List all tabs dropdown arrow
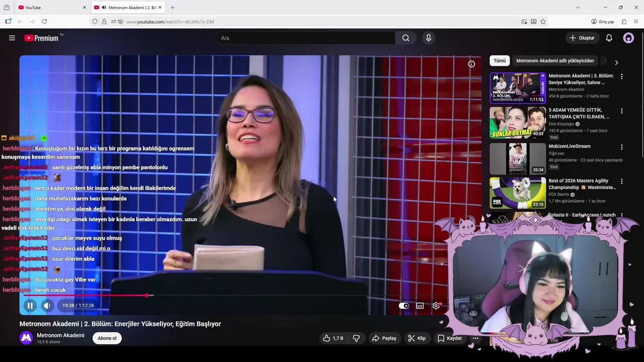Image resolution: width=644 pixels, height=362 pixels. [x=578, y=8]
